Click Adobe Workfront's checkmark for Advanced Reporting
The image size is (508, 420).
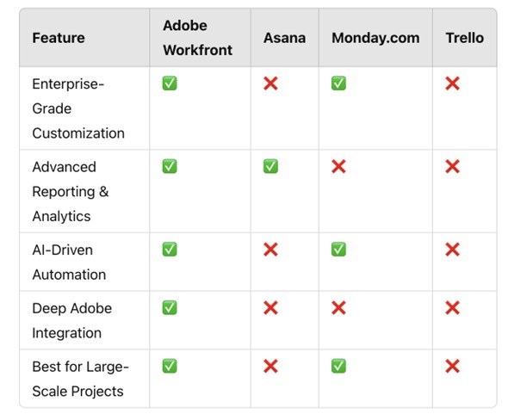point(170,166)
